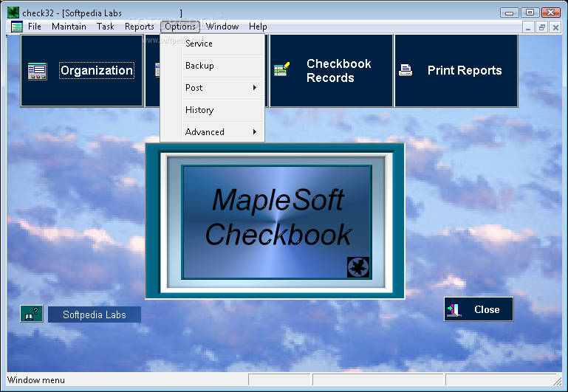This screenshot has height=392, width=568.
Task: Select History in the Options menu
Action: (x=212, y=110)
